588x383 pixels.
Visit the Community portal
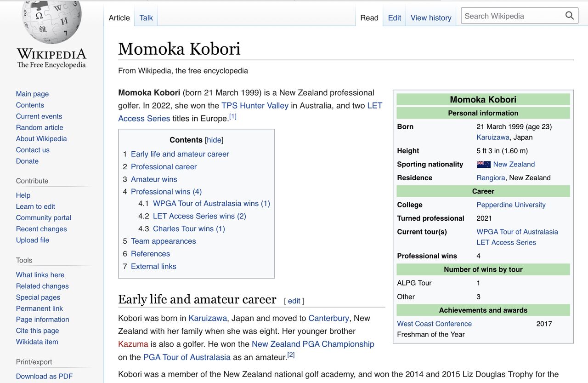coord(44,217)
